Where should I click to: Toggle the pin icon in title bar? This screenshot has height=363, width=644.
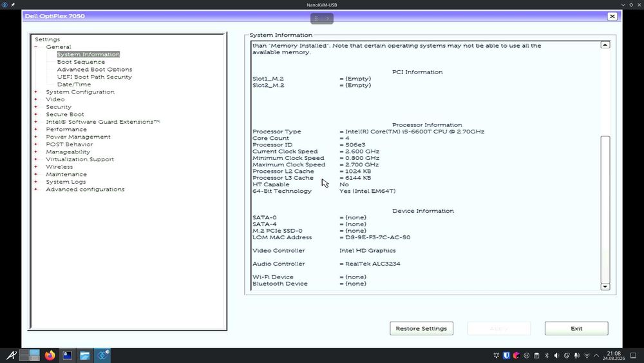(x=13, y=5)
